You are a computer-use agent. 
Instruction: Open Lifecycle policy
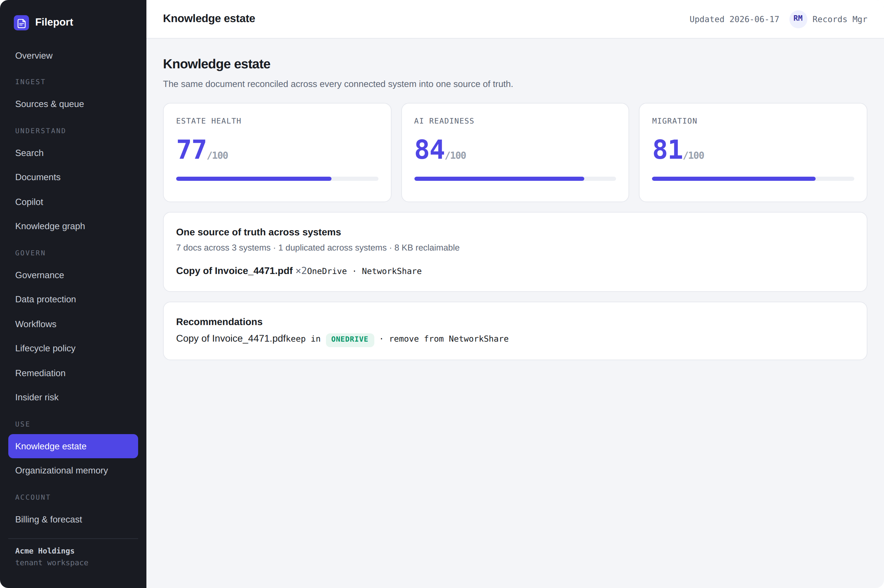click(x=73, y=349)
